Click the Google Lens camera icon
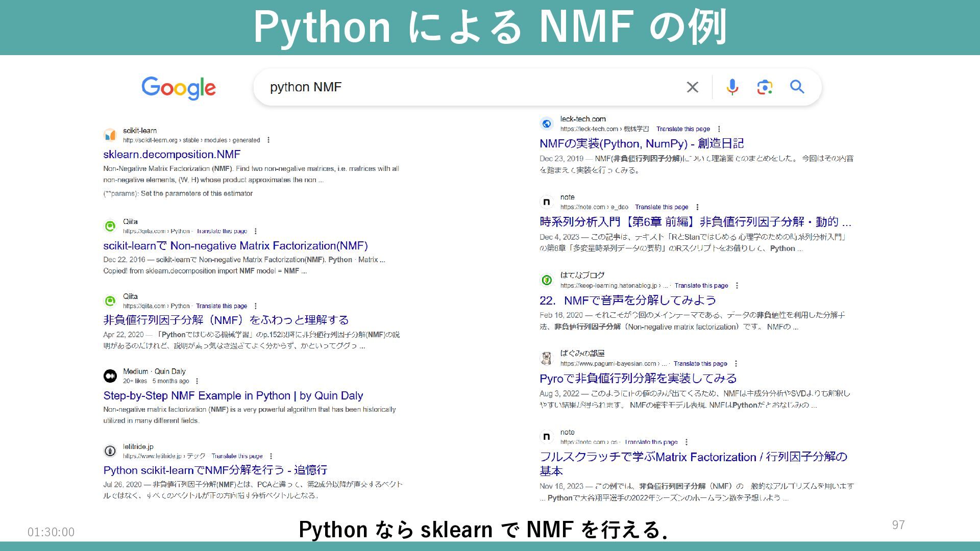The width and height of the screenshot is (980, 551). pos(764,87)
